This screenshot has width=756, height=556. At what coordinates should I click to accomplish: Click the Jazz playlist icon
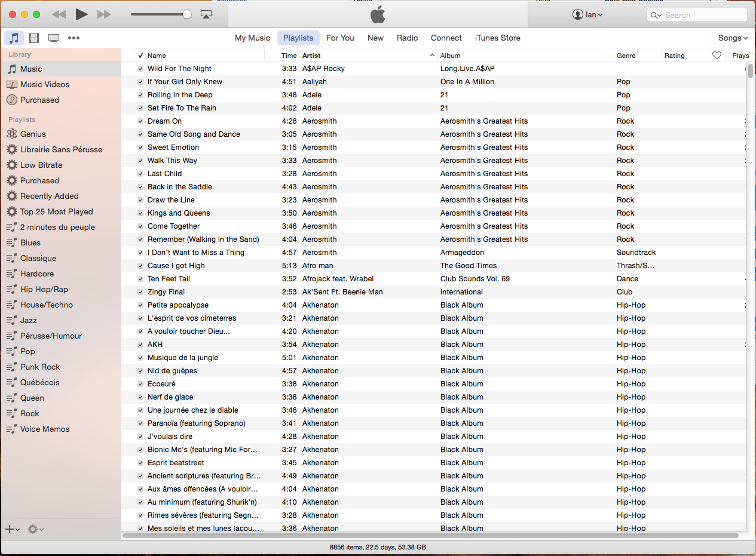coord(11,320)
